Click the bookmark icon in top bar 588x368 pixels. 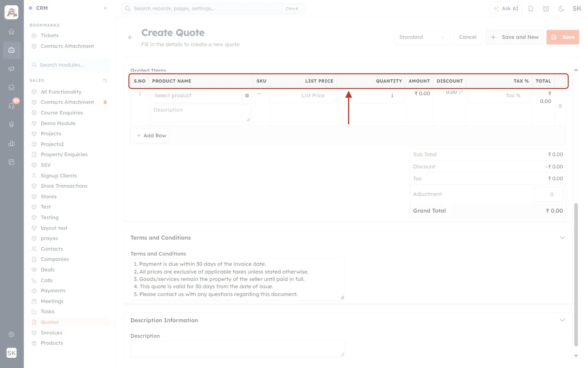click(531, 9)
